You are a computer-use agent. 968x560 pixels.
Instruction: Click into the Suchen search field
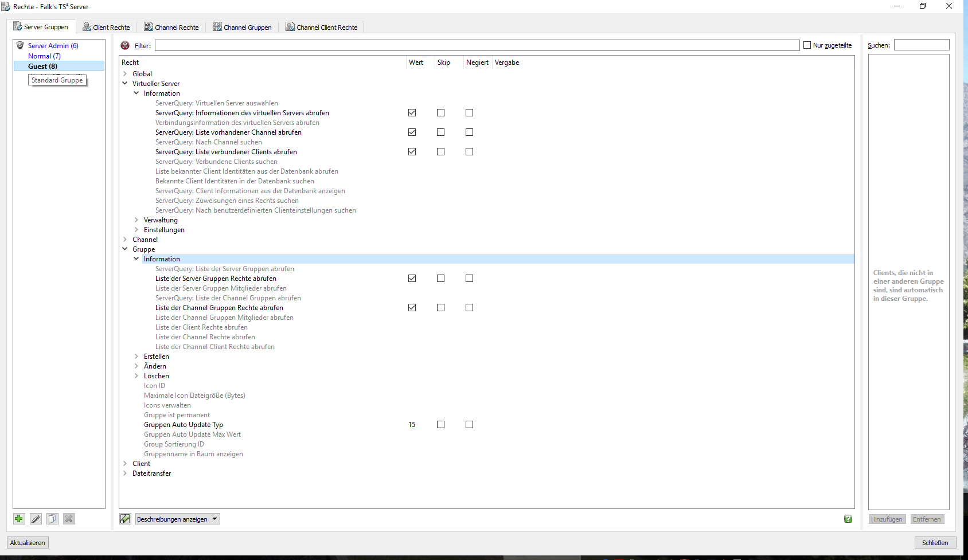[921, 45]
